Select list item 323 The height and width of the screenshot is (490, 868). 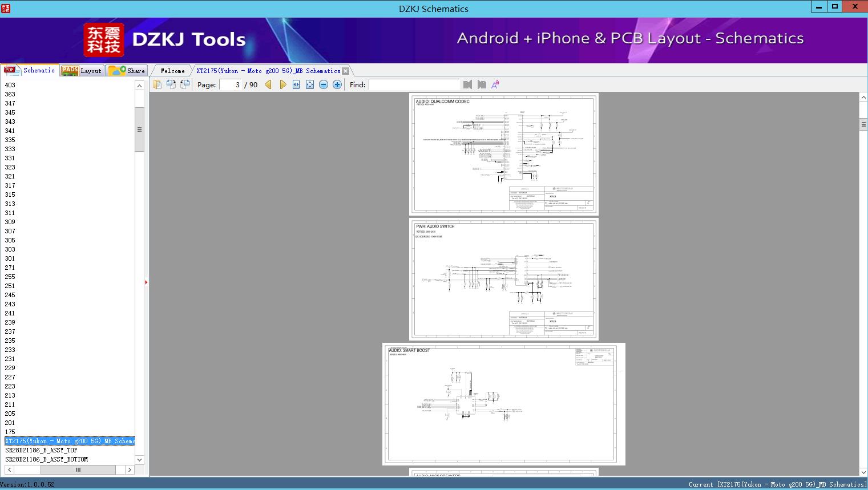[10, 167]
